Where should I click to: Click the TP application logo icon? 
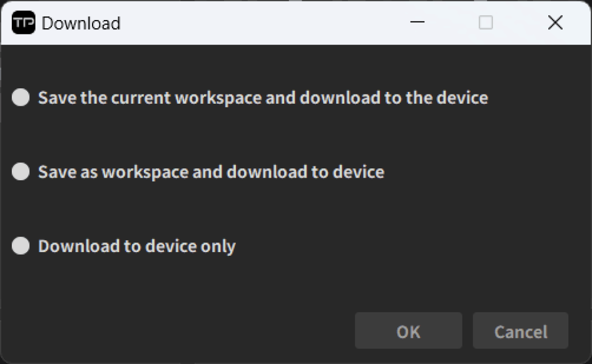coord(23,23)
